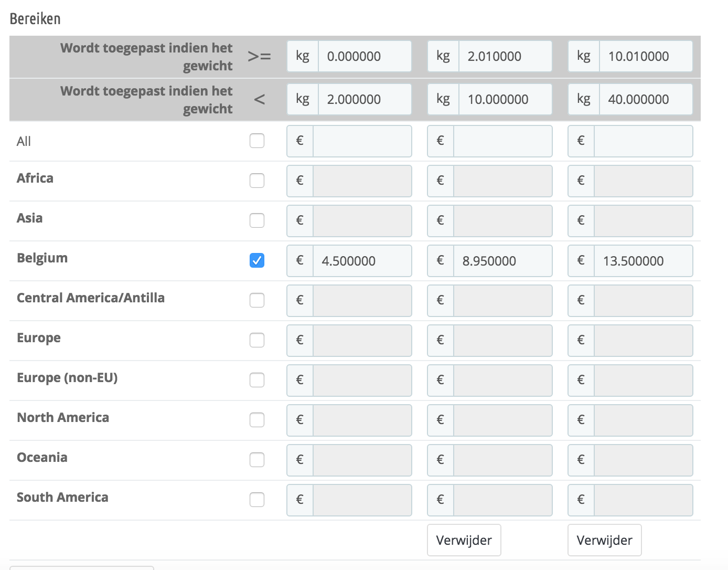The image size is (728, 570).
Task: Enable Central America/Antilla checkbox
Action: [257, 300]
